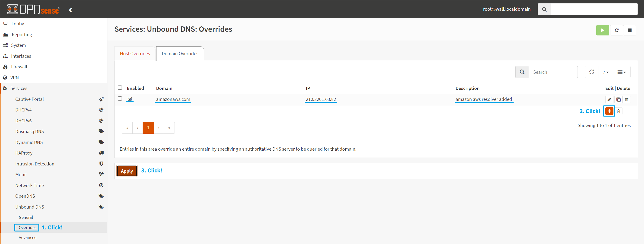Apply the override changes
This screenshot has height=244, width=644.
[x=127, y=171]
